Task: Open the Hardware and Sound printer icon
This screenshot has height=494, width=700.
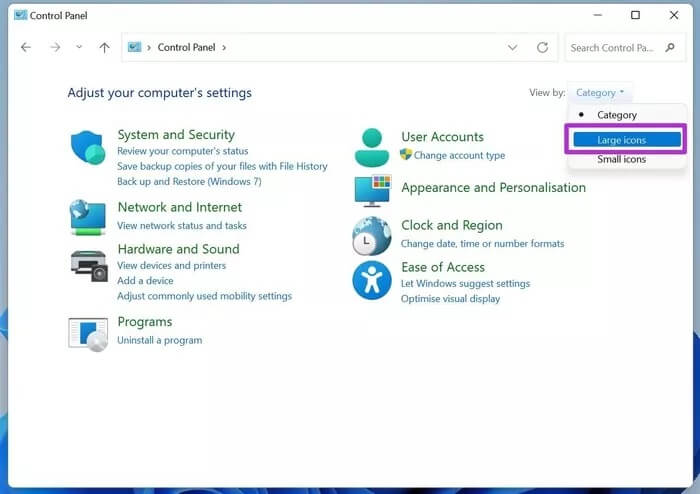Action: click(89, 266)
